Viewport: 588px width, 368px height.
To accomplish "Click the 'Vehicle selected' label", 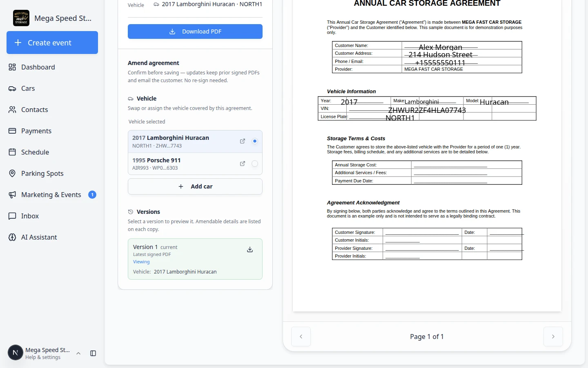I will (x=147, y=122).
